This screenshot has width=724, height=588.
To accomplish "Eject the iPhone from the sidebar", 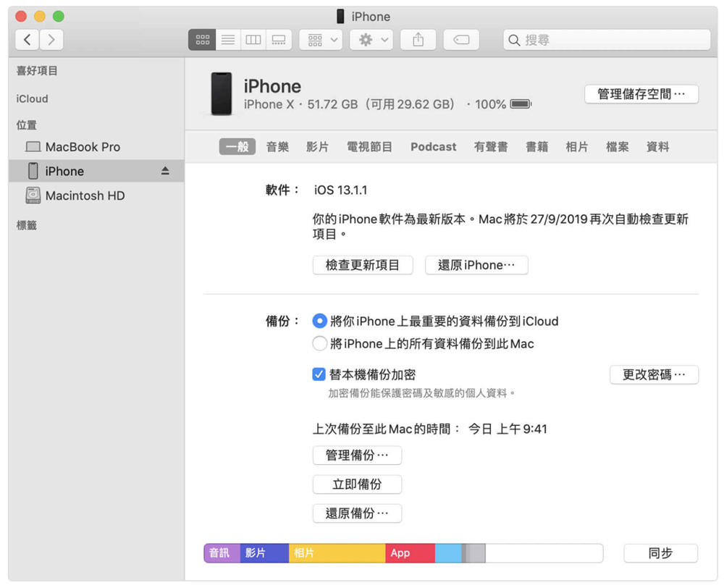I will pyautogui.click(x=165, y=171).
